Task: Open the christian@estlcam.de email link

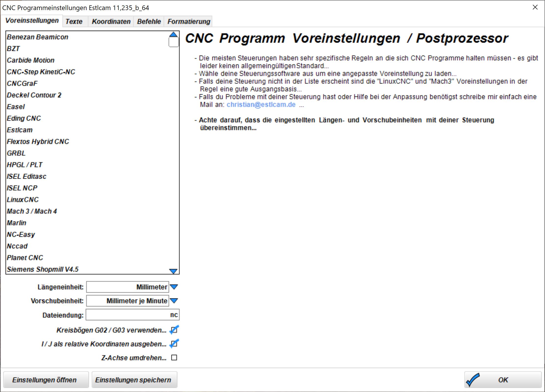Action: [x=261, y=105]
